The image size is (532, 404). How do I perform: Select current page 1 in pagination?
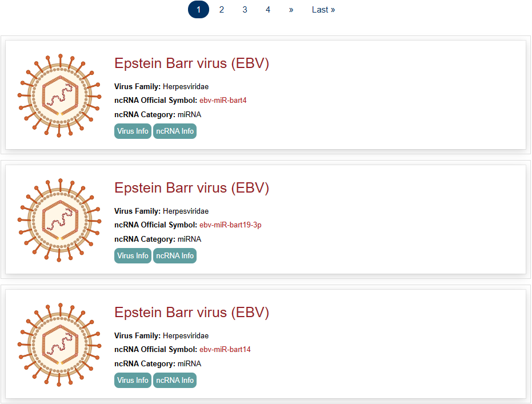[198, 10]
